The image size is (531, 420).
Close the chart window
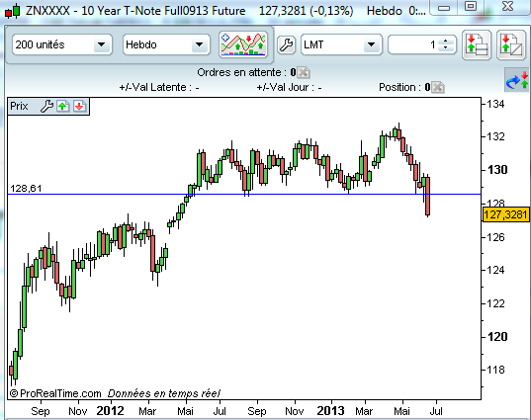[x=507, y=6]
